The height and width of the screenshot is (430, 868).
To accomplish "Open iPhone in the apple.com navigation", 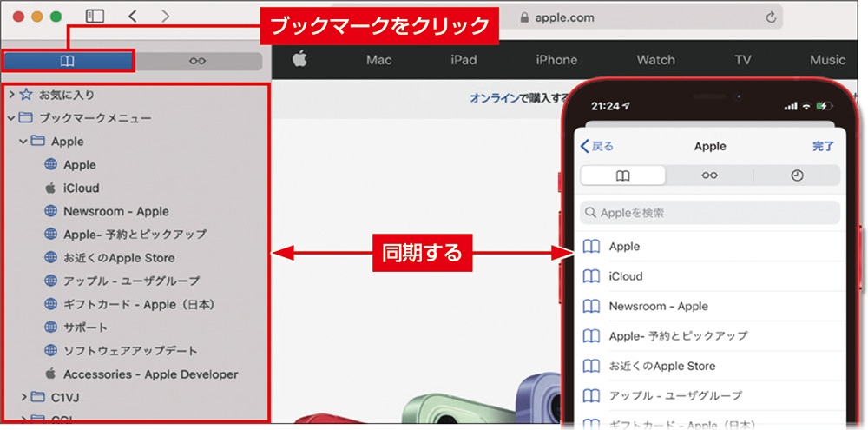I will [x=556, y=60].
